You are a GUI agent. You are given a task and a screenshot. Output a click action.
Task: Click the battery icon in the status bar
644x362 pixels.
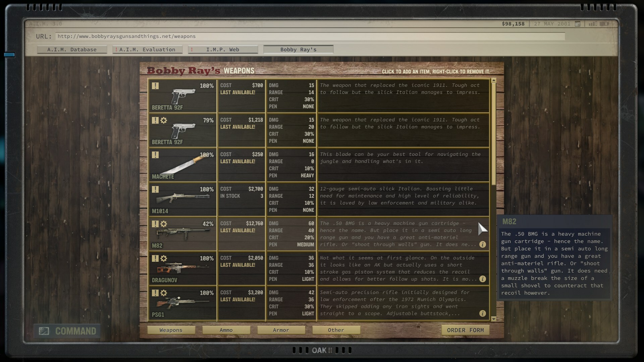pos(604,24)
